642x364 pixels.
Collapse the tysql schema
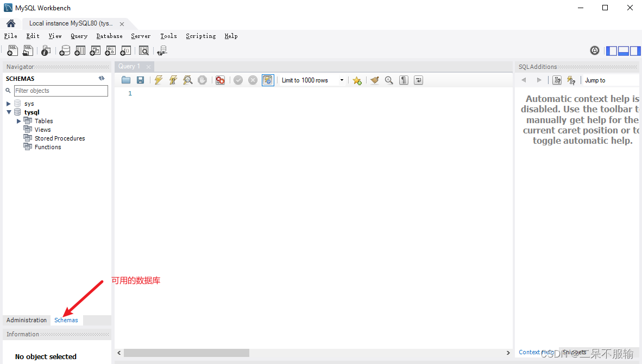coord(9,112)
